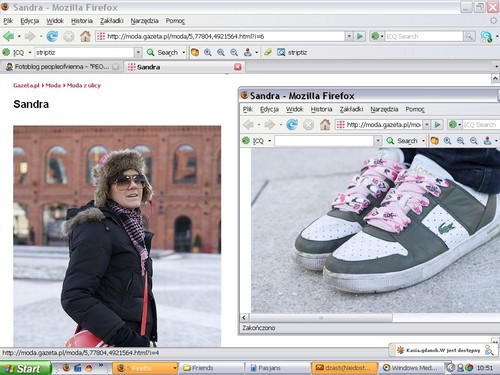Viewport: 500px width, 375px height.
Task: Open Widok menu in main window
Action: coord(55,21)
